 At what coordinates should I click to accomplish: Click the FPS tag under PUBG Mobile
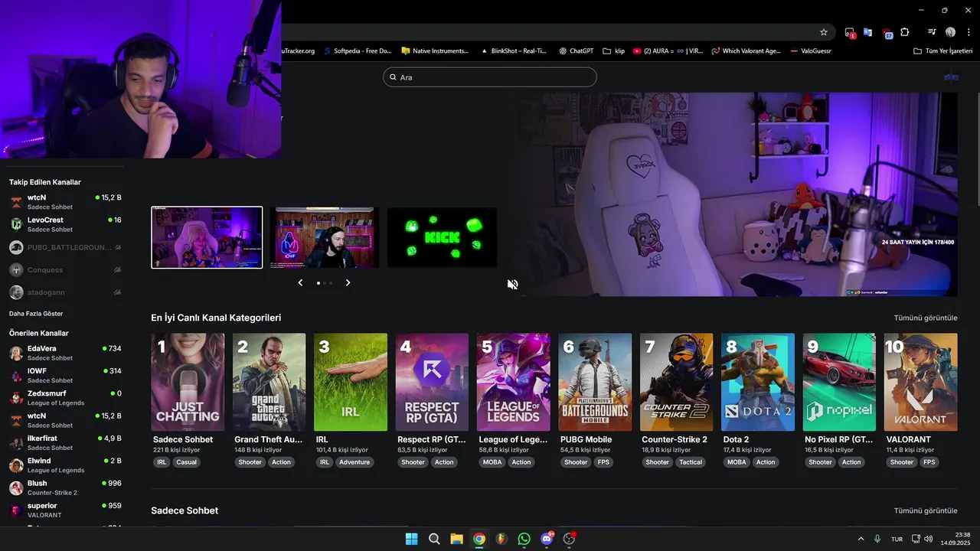603,462
